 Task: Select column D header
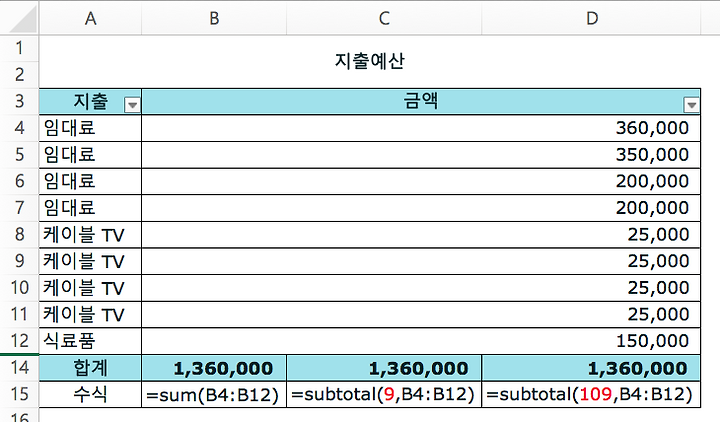coord(591,18)
